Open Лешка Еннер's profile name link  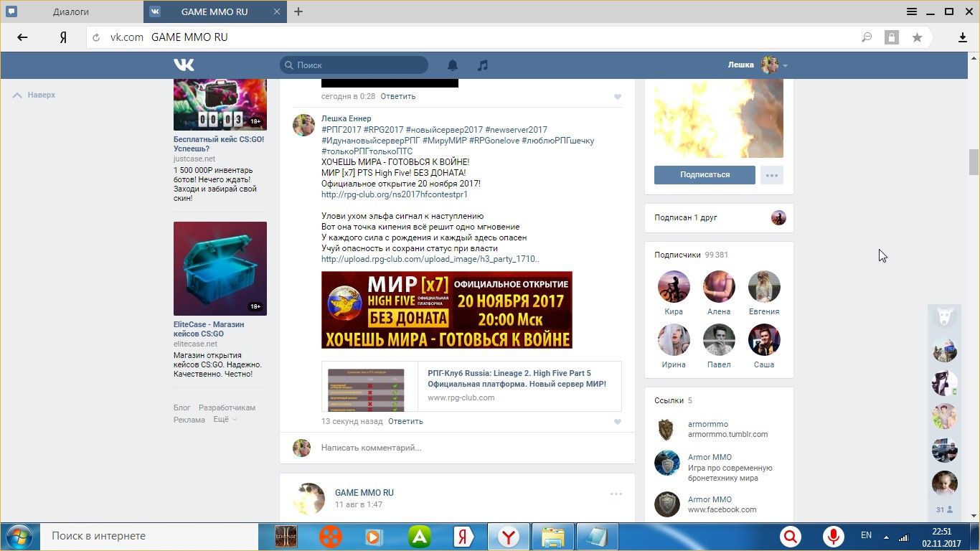[x=346, y=118]
